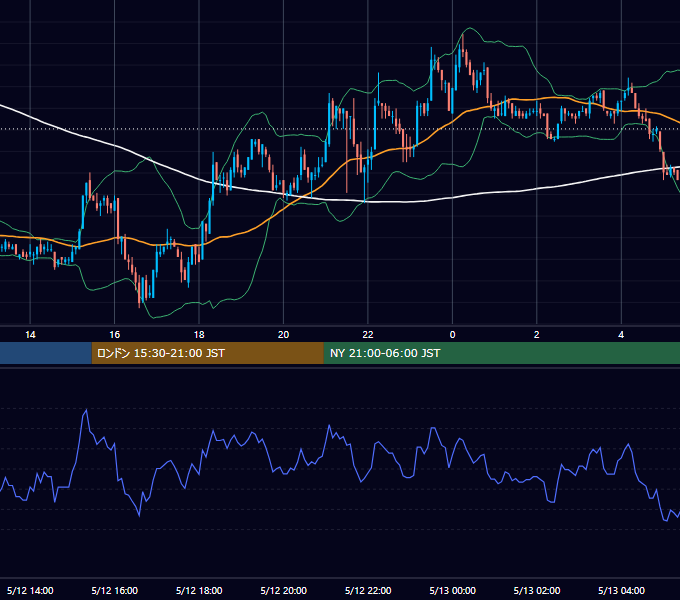Select the 5/13 04:00 time label
Viewport: 680px width, 600px height.
pos(621,590)
